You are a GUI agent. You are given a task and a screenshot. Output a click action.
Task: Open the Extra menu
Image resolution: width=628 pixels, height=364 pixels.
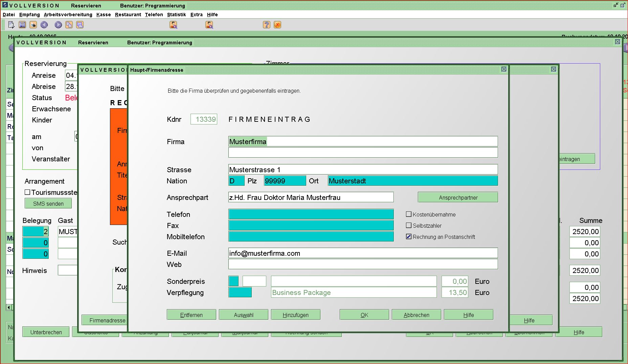197,15
